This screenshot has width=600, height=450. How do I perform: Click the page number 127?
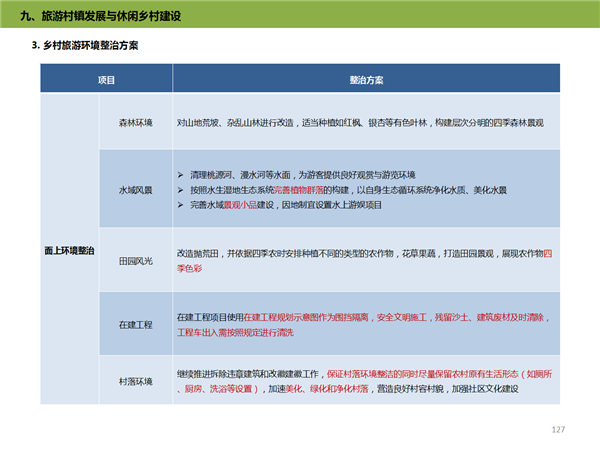click(x=558, y=429)
